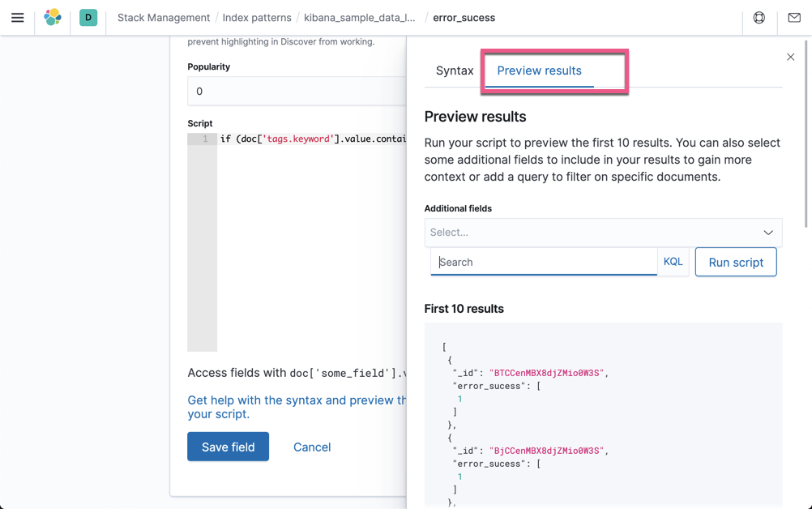Image resolution: width=812 pixels, height=509 pixels.
Task: Open Index patterns from the breadcrumb
Action: coord(258,17)
